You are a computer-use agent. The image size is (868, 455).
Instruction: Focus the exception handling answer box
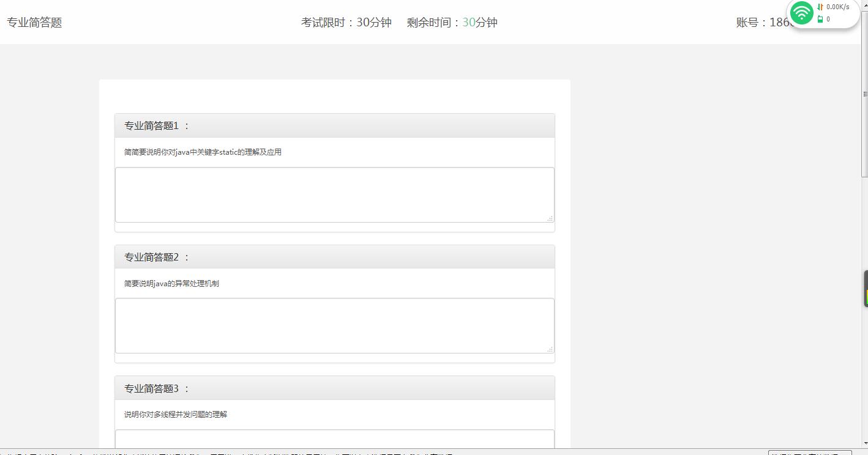[x=335, y=325]
